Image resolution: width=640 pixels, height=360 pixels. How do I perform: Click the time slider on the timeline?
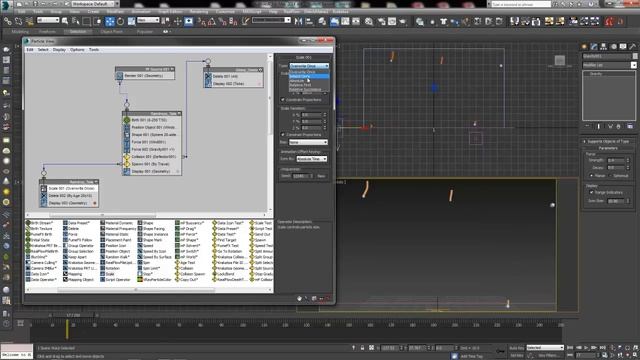point(73,315)
